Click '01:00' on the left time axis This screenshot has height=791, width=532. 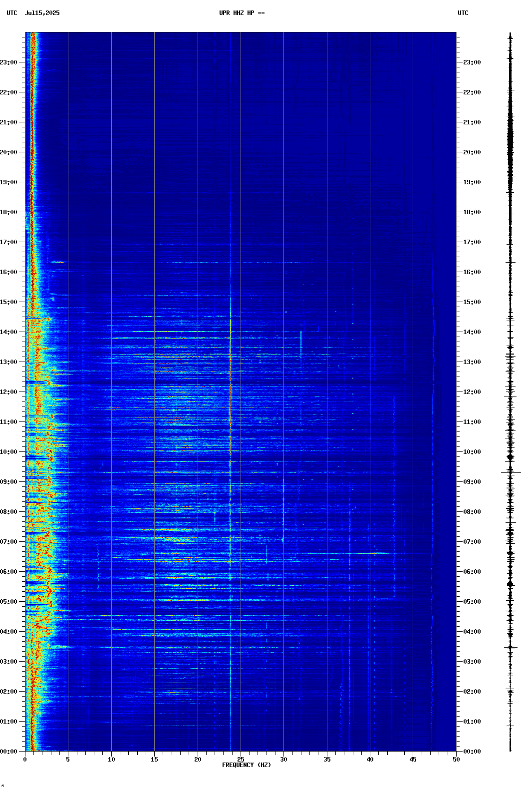coord(8,722)
